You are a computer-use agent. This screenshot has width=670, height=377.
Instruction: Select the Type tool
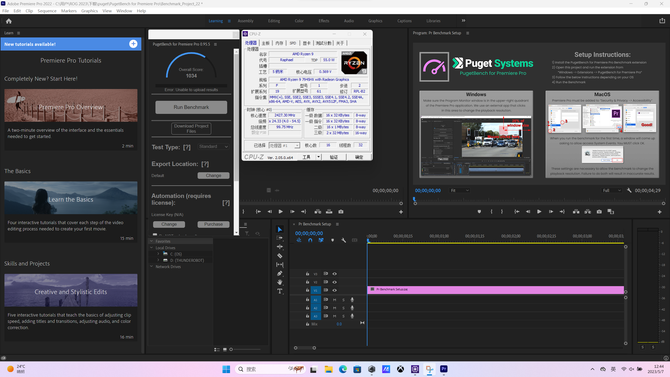(x=280, y=291)
